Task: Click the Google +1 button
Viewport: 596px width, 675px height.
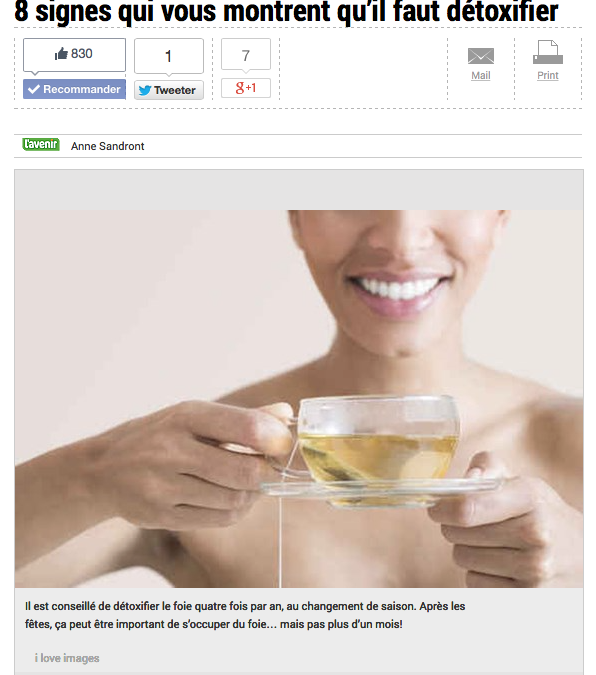Action: 246,88
